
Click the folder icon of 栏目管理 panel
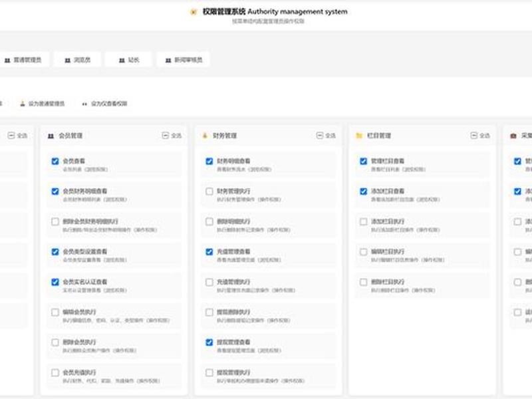[359, 136]
